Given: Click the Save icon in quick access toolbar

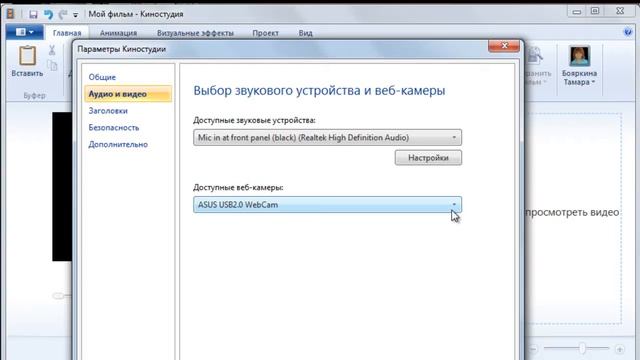Looking at the screenshot, I should point(33,15).
